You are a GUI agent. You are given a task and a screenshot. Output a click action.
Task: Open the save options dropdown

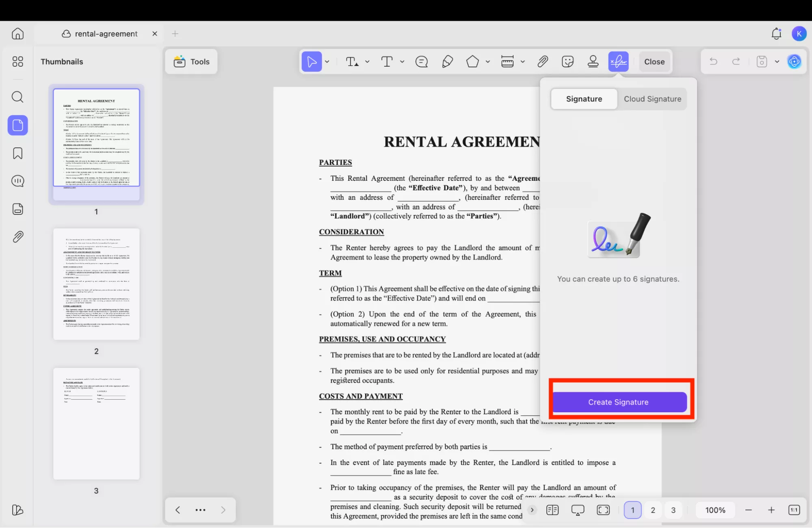click(x=777, y=62)
